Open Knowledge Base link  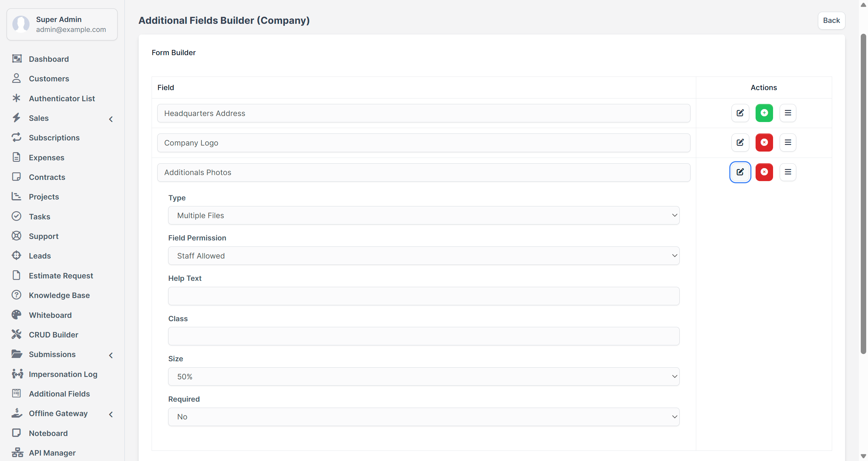(x=59, y=295)
